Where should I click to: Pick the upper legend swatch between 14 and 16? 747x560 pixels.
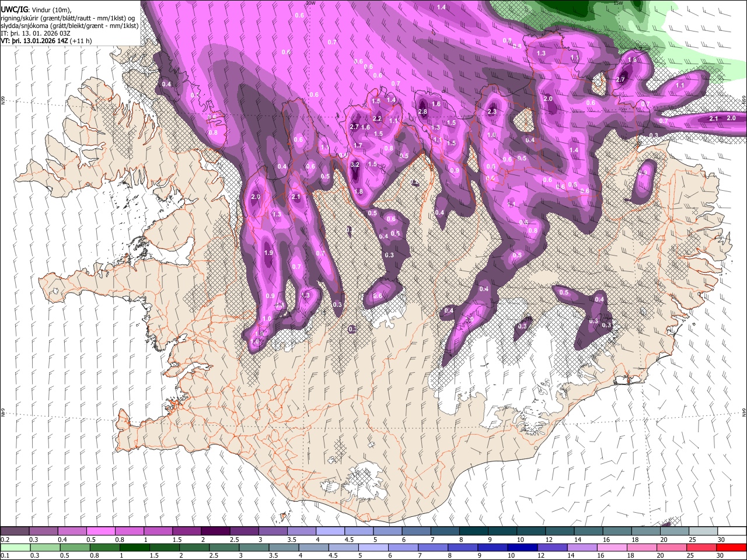tap(589, 531)
